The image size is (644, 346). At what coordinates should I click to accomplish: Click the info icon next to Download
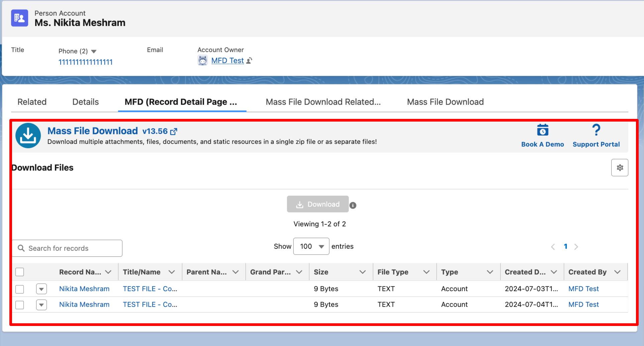pos(353,205)
